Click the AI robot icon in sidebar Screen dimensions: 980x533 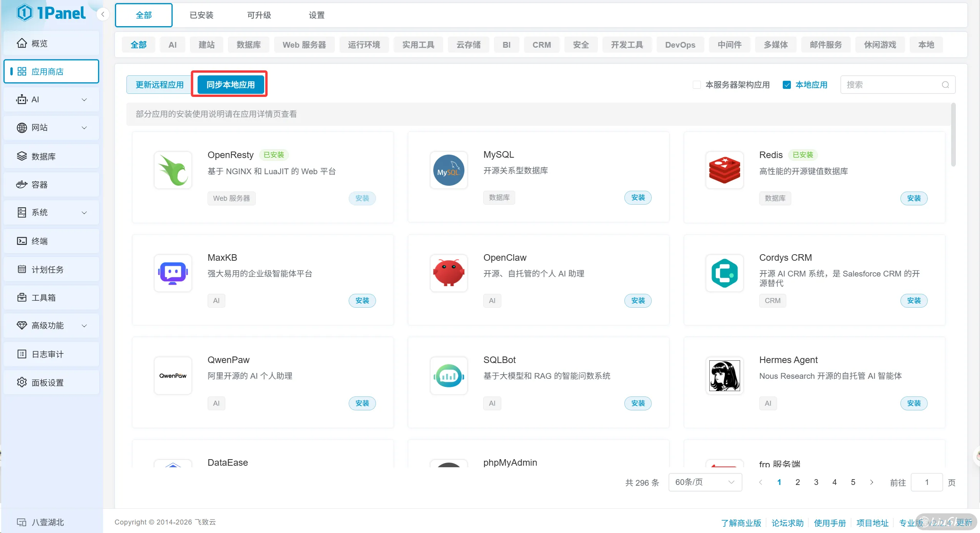coord(22,100)
